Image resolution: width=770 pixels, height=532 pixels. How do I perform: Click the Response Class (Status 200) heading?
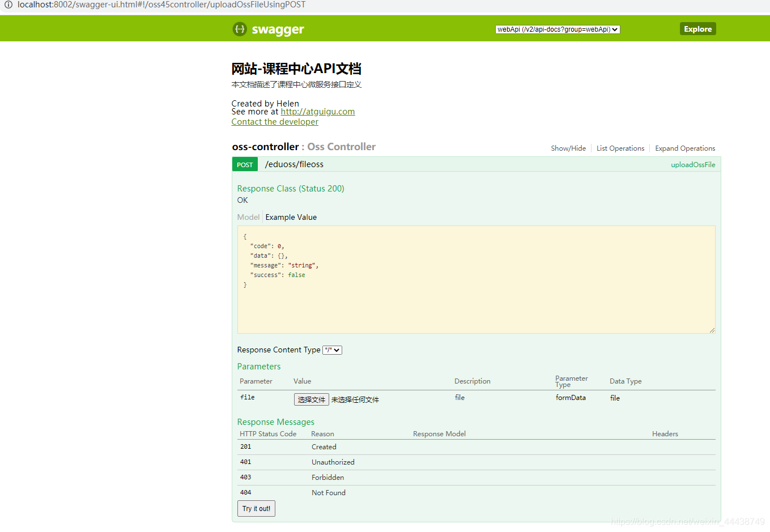[x=291, y=189]
